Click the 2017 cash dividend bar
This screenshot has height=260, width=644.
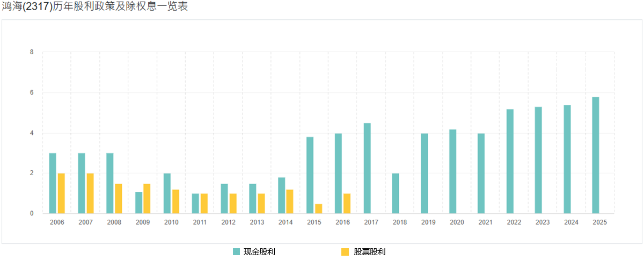367,169
